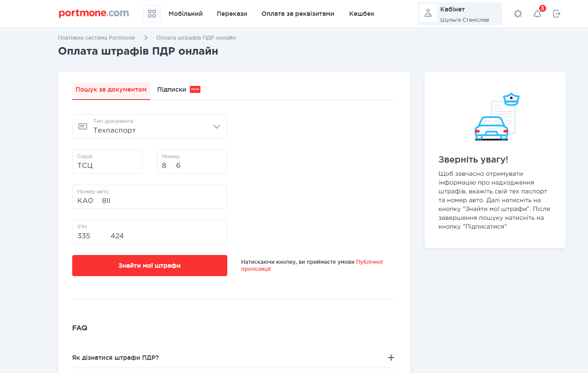This screenshot has height=373, width=588.
Task: Click the logout icon in header
Action: point(557,14)
